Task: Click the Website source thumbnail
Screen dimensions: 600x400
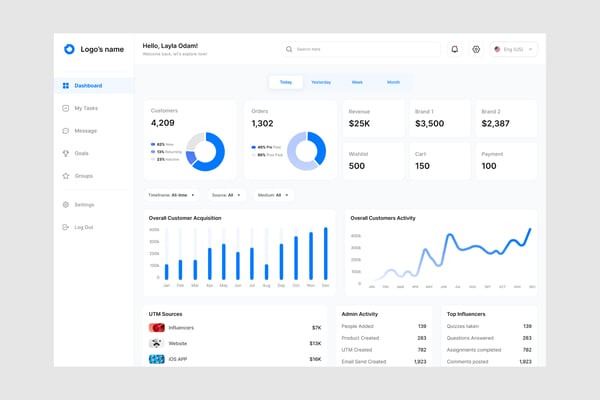Action: pos(157,343)
